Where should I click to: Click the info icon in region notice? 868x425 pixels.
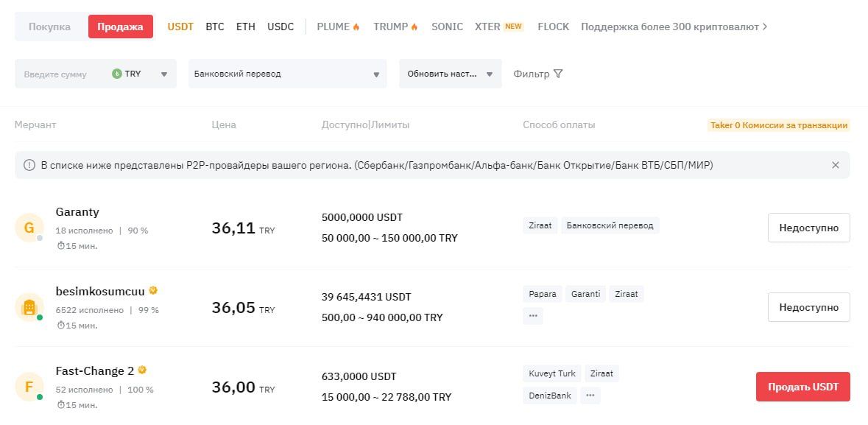point(29,165)
